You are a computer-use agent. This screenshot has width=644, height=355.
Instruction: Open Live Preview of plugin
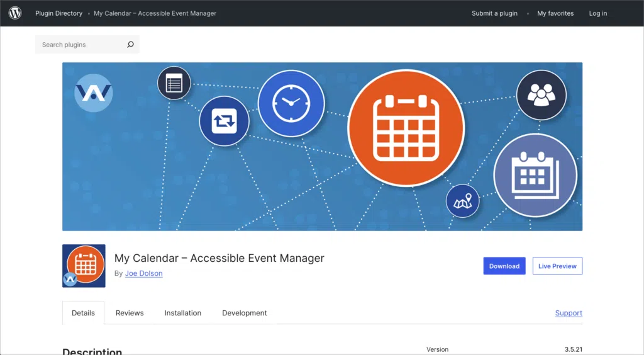pyautogui.click(x=557, y=266)
